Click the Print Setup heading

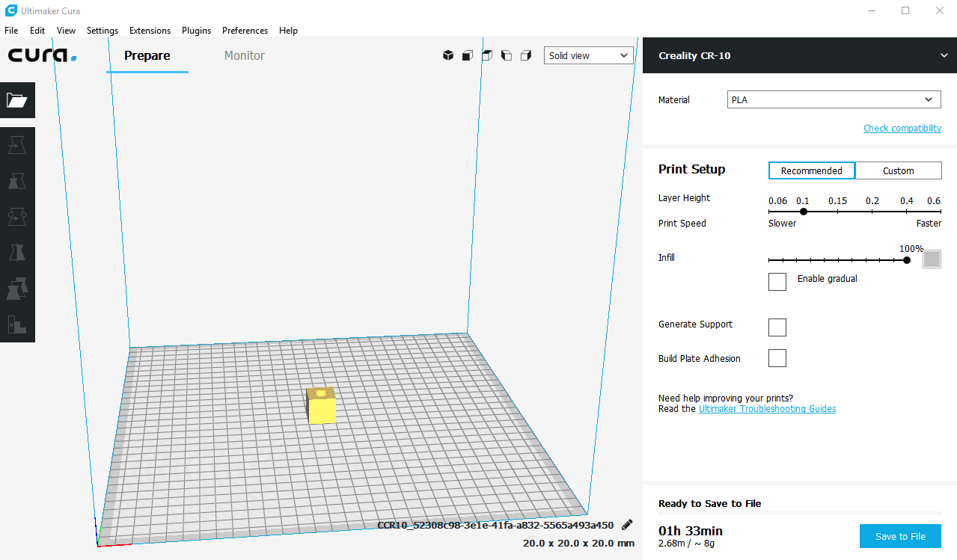691,169
